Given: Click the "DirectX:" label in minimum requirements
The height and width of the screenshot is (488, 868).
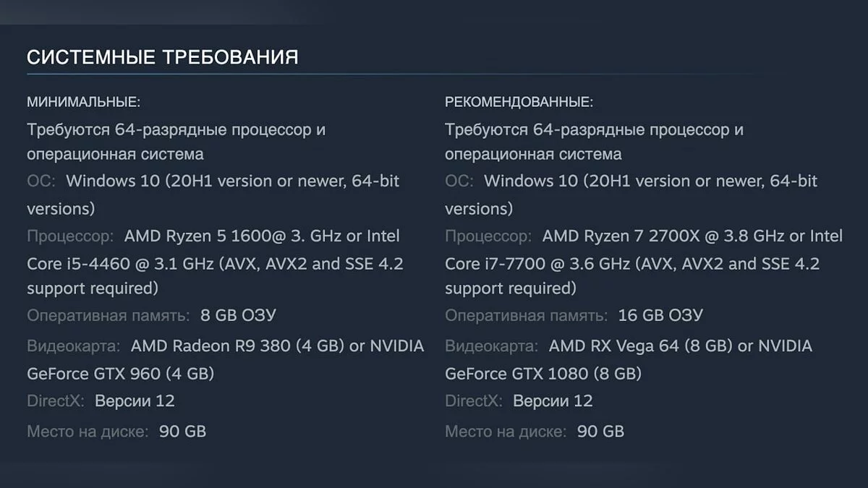Looking at the screenshot, I should point(56,401).
